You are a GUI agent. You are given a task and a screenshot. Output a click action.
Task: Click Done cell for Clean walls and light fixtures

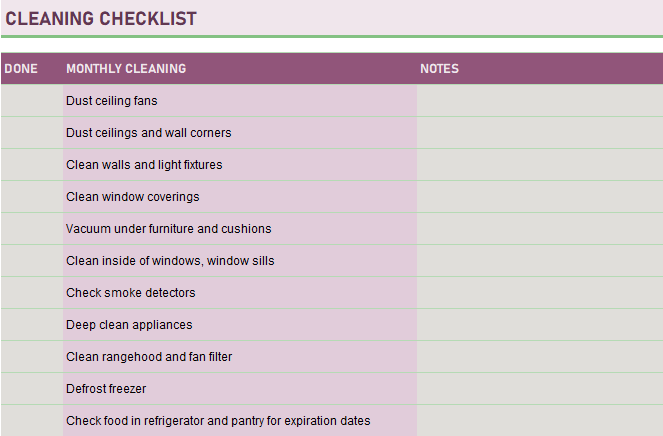(31, 165)
